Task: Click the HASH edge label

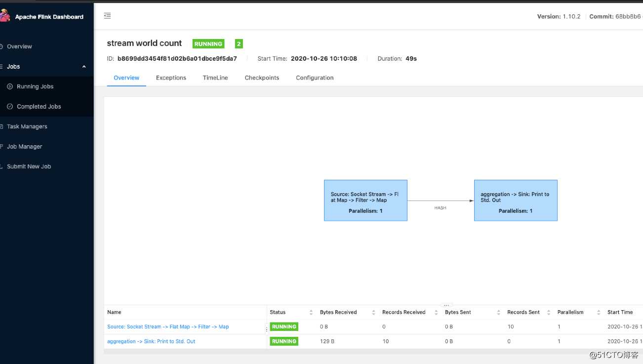Action: pyautogui.click(x=440, y=208)
